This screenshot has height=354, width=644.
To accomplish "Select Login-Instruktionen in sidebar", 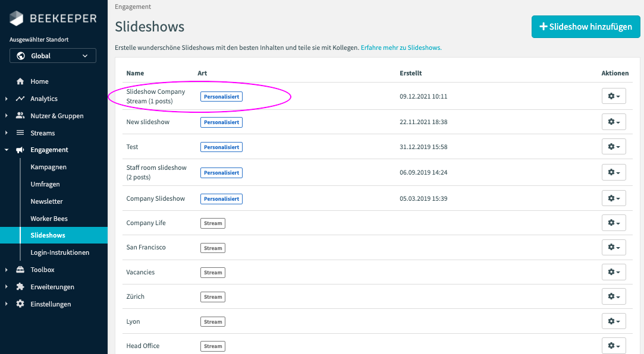I will tap(59, 252).
